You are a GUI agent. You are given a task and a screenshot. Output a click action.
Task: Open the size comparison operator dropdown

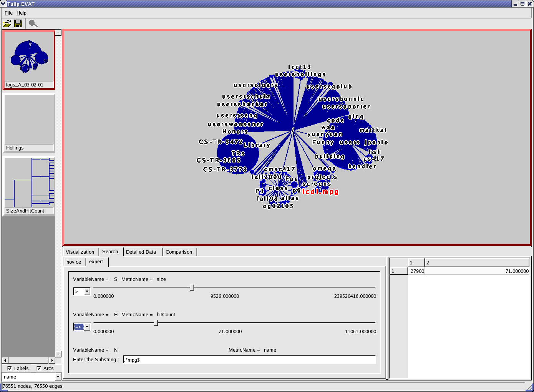coord(87,292)
